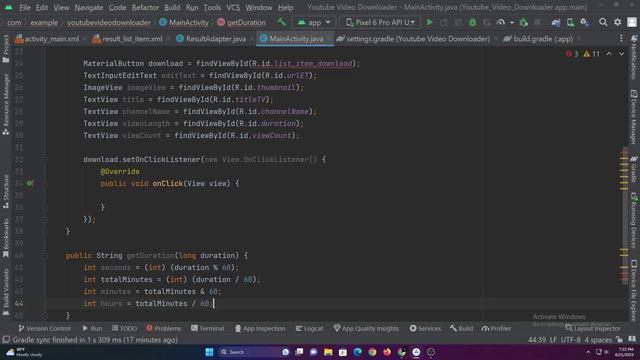Viewport: 640px width, 360px height.
Task: Open the LF line separator selector
Action: point(553,340)
